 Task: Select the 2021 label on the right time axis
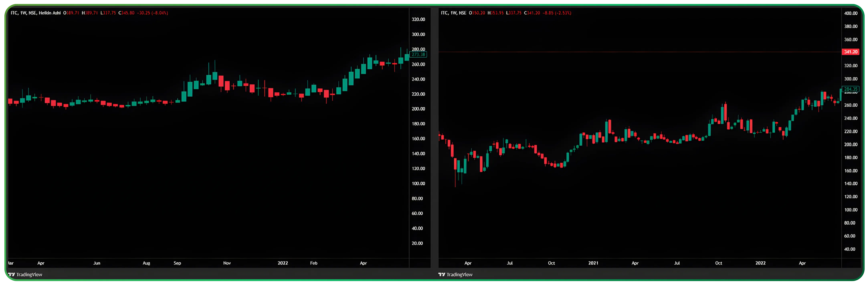pyautogui.click(x=594, y=263)
